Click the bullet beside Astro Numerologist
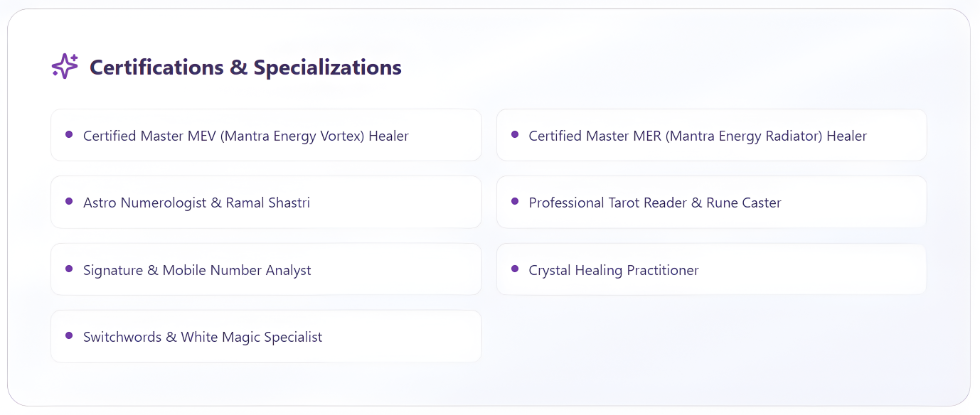 (x=69, y=201)
